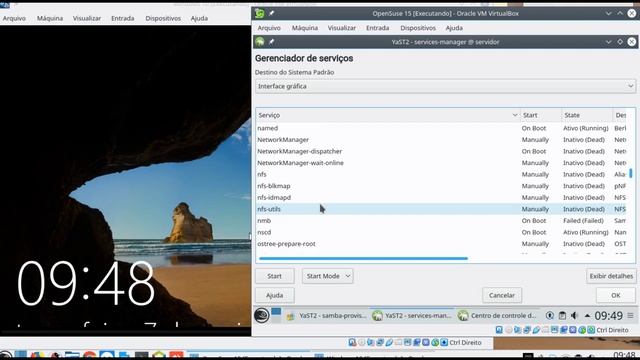
Task: Open Ajuda menu in OpenSuse 15 window
Action: click(454, 28)
